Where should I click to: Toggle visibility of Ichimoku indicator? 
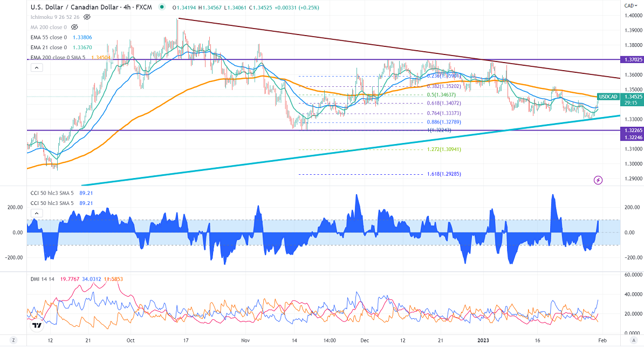tap(87, 17)
